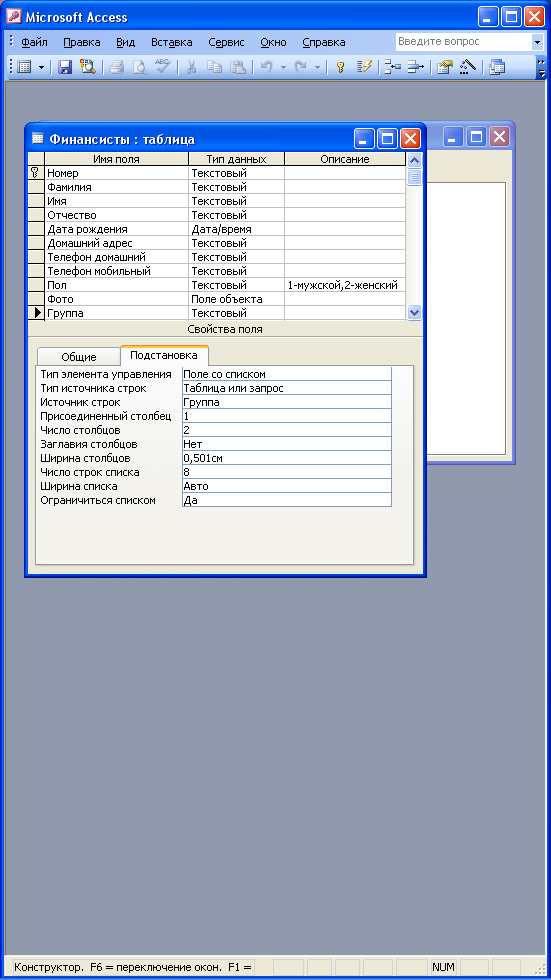Open the Вид menu

click(x=126, y=42)
